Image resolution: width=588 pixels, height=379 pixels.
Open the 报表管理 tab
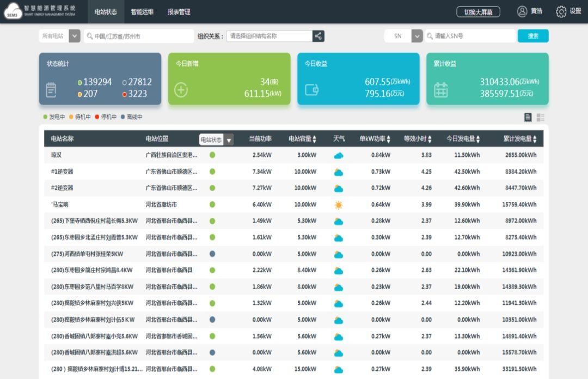click(x=179, y=11)
